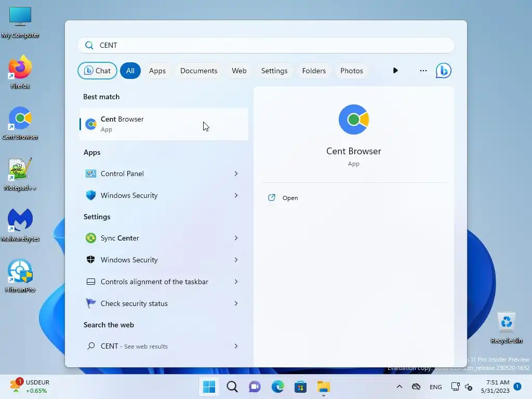Screen dimensions: 532x399
Task: Select HitmanPro desktop shortcut
Action: 20,276
